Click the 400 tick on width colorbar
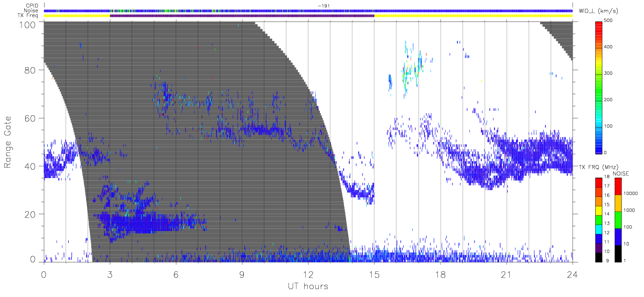The image size is (644, 297). 608,47
